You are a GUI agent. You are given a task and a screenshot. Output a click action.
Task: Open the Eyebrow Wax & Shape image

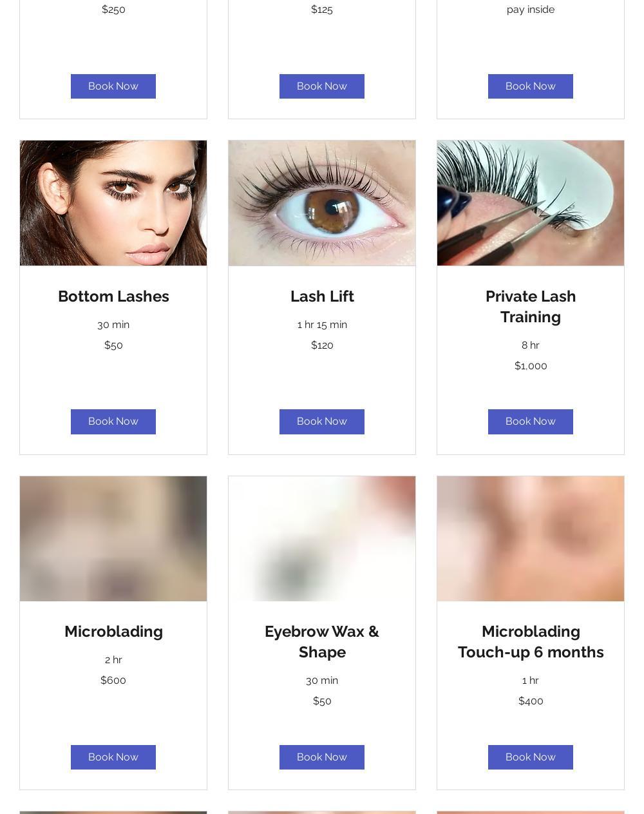click(322, 539)
